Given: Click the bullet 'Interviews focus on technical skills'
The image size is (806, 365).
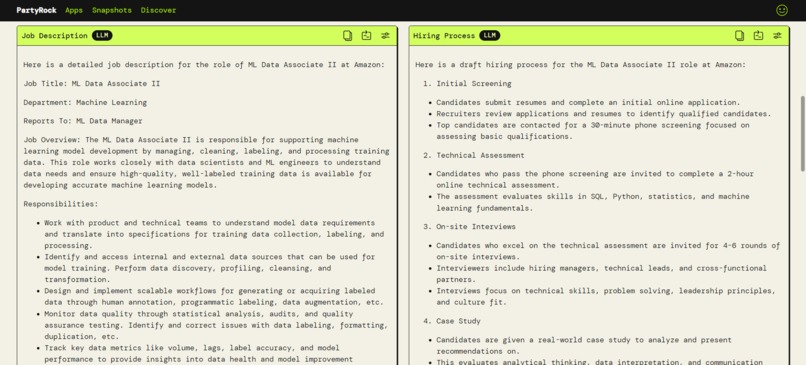Looking at the screenshot, I should (606, 297).
